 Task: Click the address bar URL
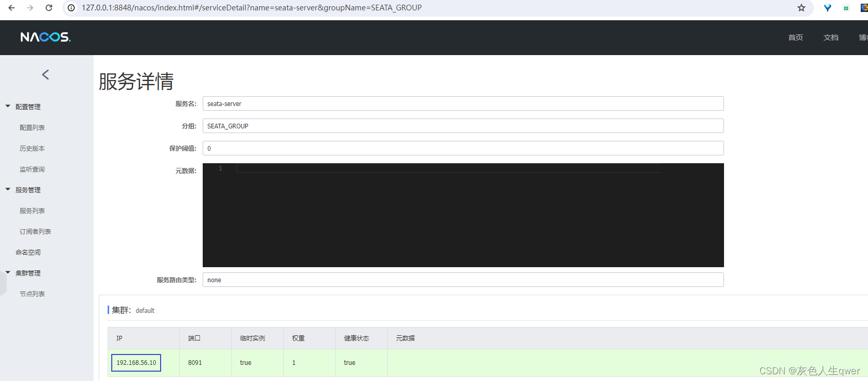pyautogui.click(x=252, y=8)
